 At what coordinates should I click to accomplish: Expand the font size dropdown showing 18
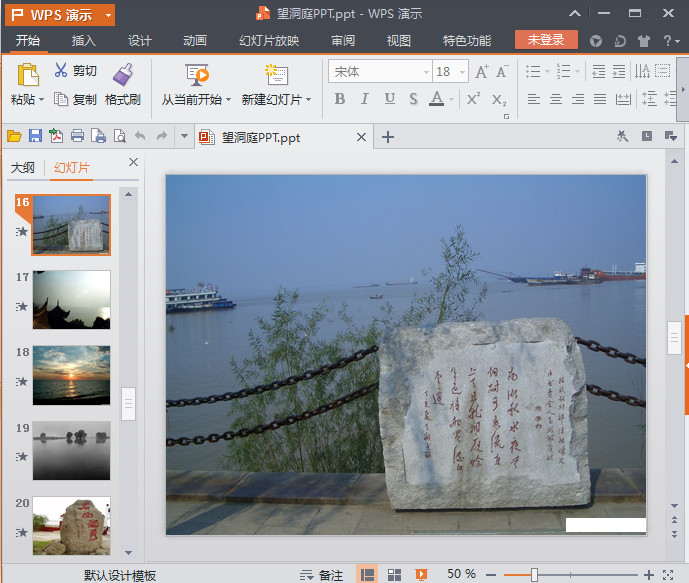click(x=461, y=72)
